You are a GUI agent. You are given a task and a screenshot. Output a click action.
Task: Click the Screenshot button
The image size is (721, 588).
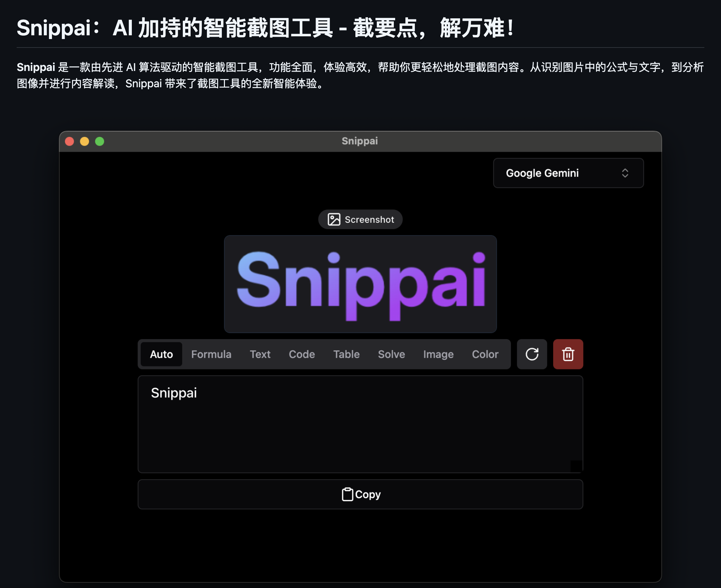(369, 219)
